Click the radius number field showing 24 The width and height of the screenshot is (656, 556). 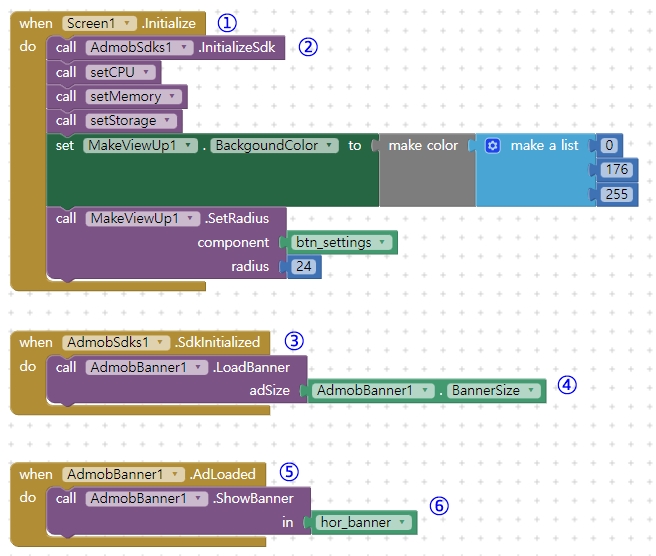(x=304, y=266)
